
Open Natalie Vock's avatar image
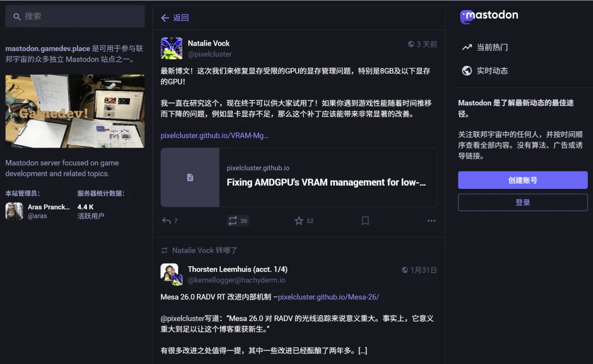[x=171, y=48]
